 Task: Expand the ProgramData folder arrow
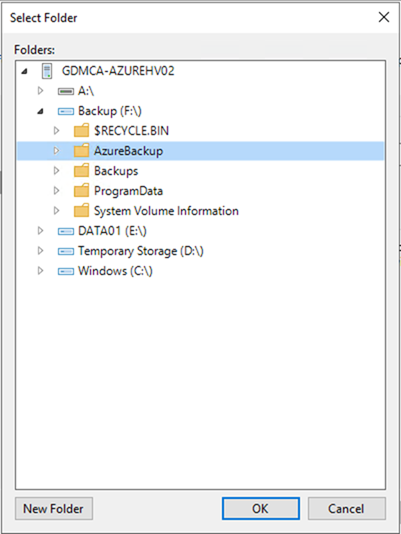pyautogui.click(x=57, y=191)
